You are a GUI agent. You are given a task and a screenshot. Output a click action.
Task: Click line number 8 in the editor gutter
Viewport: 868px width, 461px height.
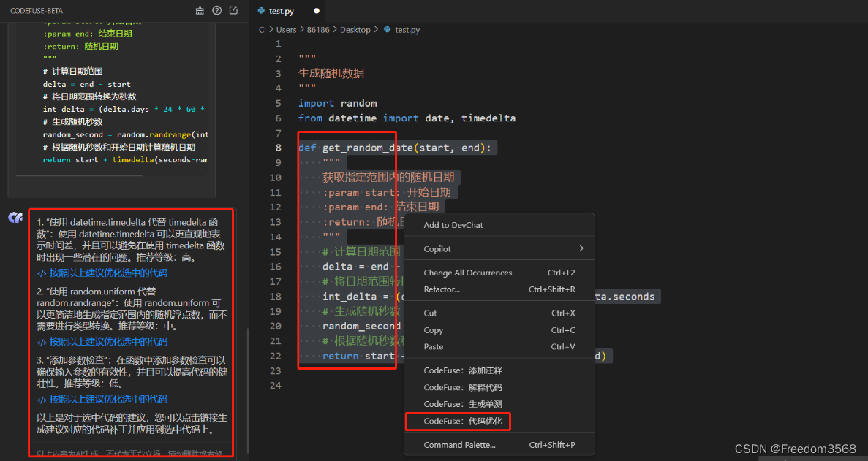coord(279,148)
